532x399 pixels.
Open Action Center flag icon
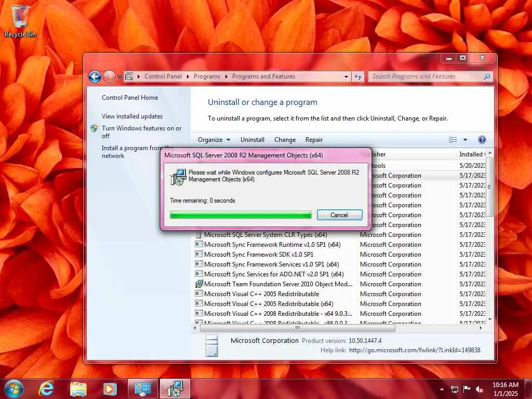[467, 389]
